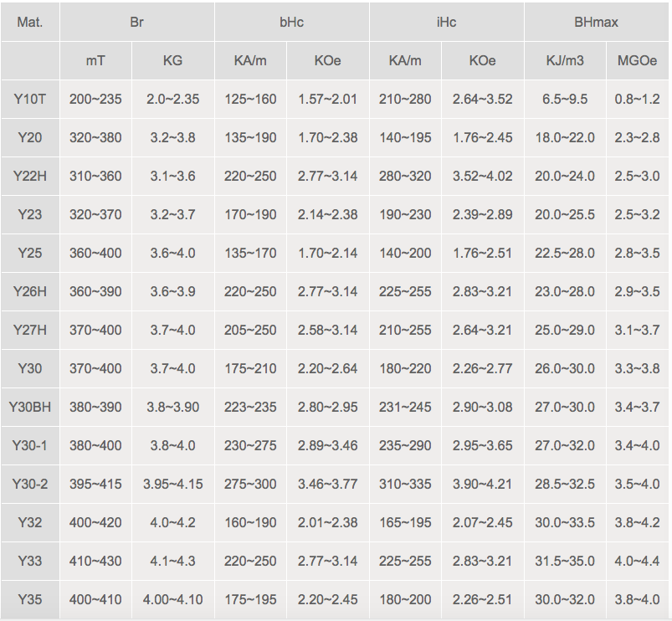Select the 200~235 mT cell
The image size is (672, 621).
click(95, 100)
